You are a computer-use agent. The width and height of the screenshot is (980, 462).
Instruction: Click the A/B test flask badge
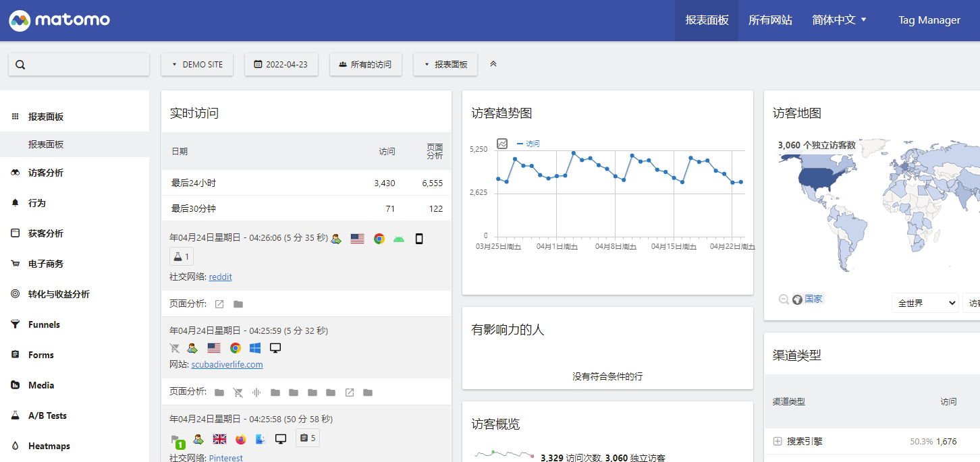pyautogui.click(x=181, y=256)
